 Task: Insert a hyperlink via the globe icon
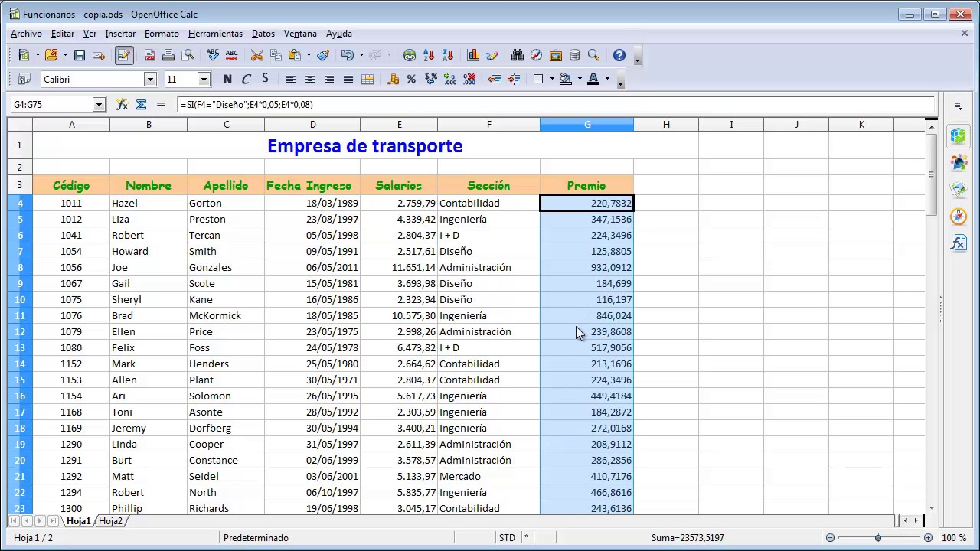410,55
